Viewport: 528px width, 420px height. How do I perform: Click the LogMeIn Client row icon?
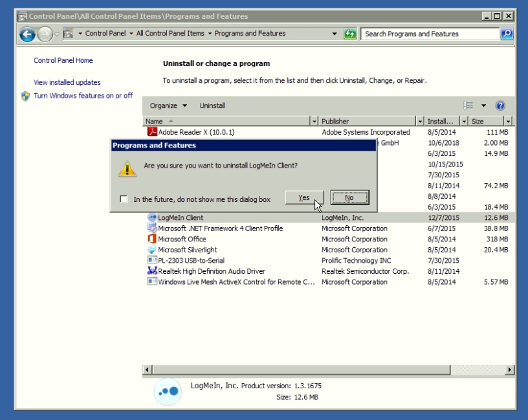[x=152, y=217]
